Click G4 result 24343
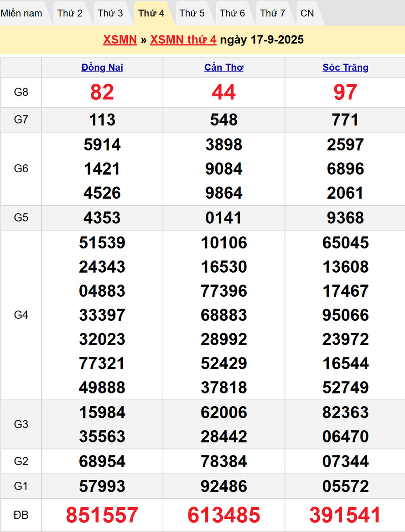 point(102,267)
